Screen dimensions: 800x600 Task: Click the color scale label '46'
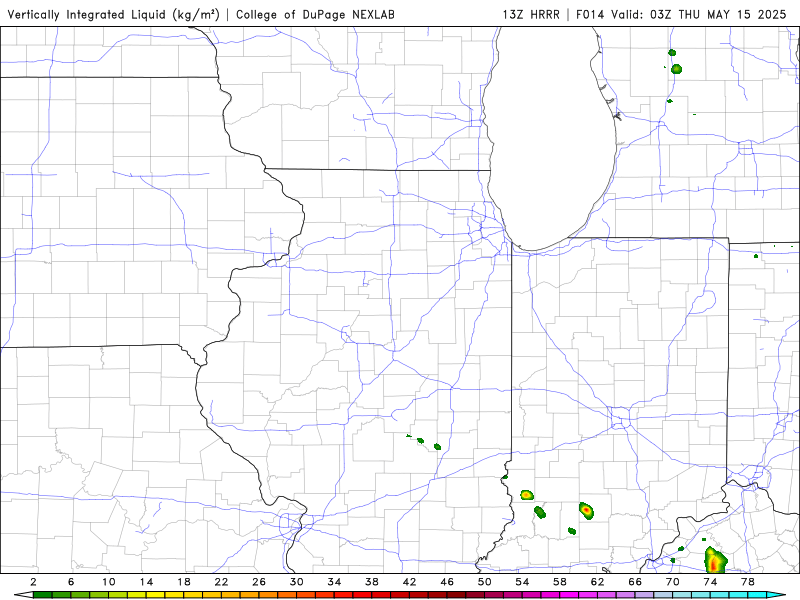tap(447, 582)
